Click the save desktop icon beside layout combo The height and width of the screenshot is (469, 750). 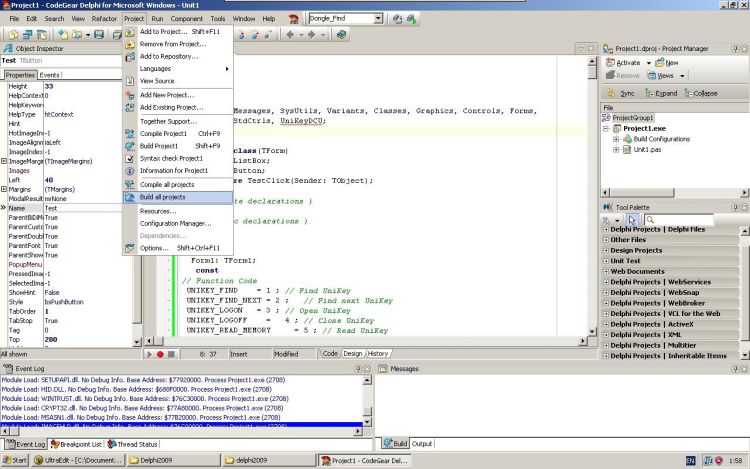pyautogui.click(x=397, y=19)
